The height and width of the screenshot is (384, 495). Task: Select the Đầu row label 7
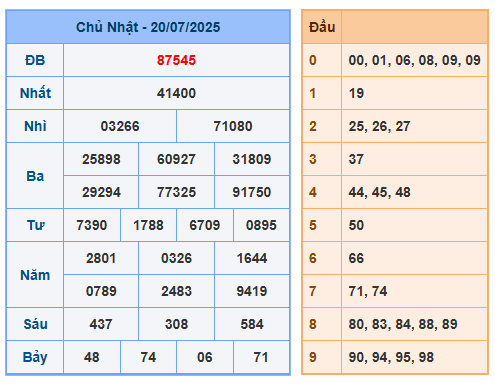tap(313, 291)
